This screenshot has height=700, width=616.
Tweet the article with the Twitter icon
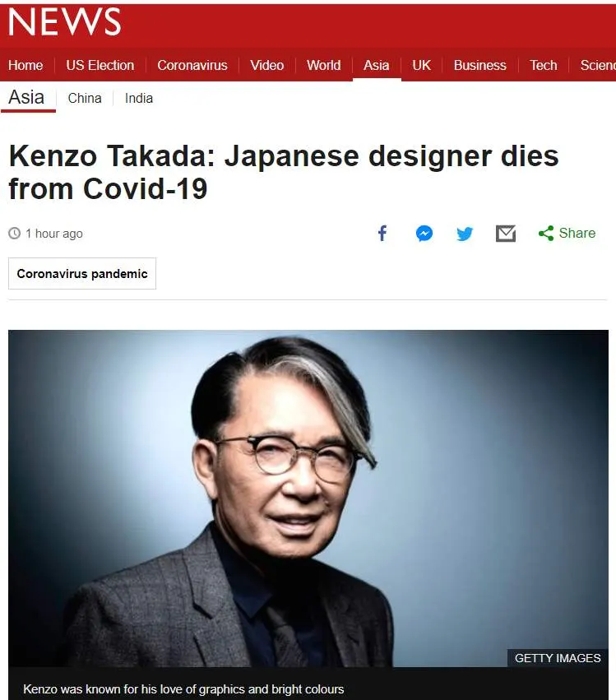(x=465, y=234)
